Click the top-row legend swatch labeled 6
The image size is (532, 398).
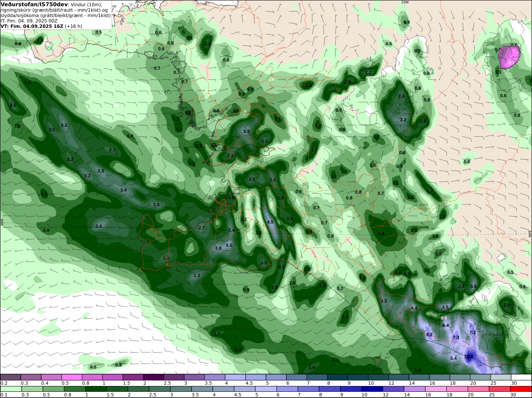pos(296,377)
